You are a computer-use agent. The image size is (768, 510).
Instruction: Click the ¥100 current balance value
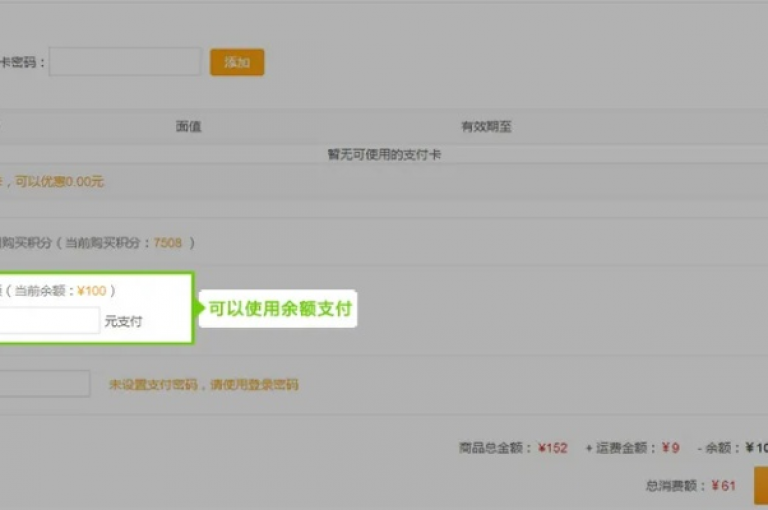(x=92, y=291)
